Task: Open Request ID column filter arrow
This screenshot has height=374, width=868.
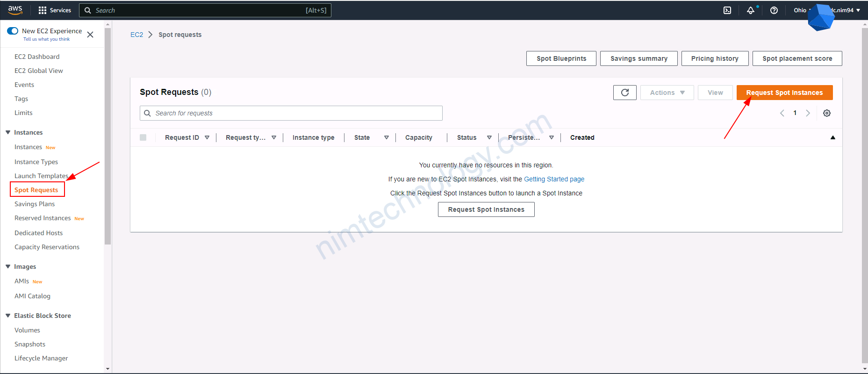Action: click(207, 137)
